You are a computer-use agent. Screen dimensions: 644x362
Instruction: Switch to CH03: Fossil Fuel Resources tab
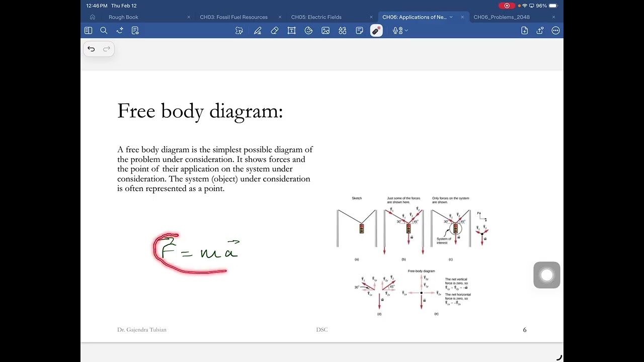pos(233,17)
